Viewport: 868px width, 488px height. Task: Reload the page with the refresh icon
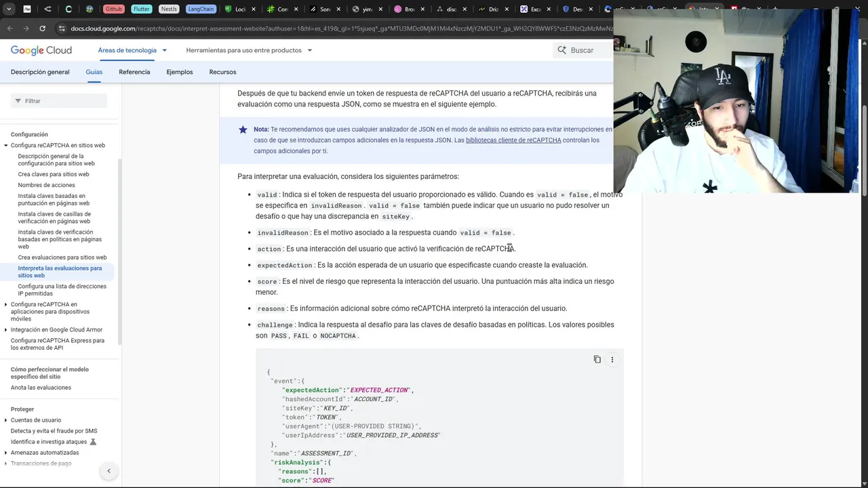(42, 28)
